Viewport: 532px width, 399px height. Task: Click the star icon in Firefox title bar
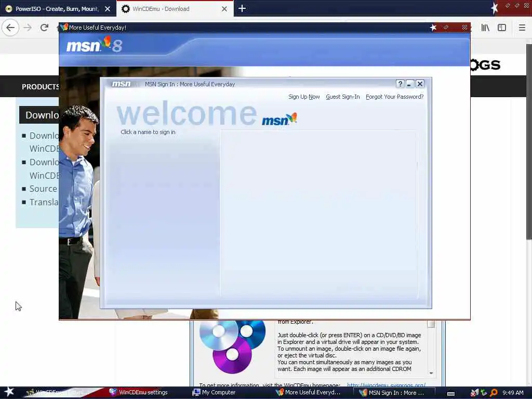pyautogui.click(x=495, y=7)
